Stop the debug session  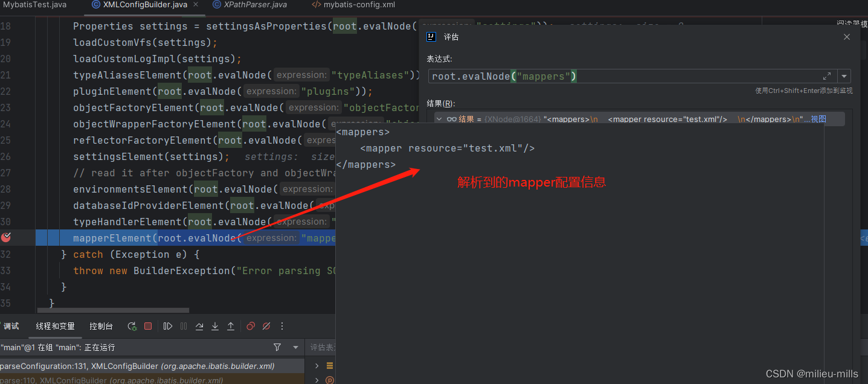click(x=148, y=326)
